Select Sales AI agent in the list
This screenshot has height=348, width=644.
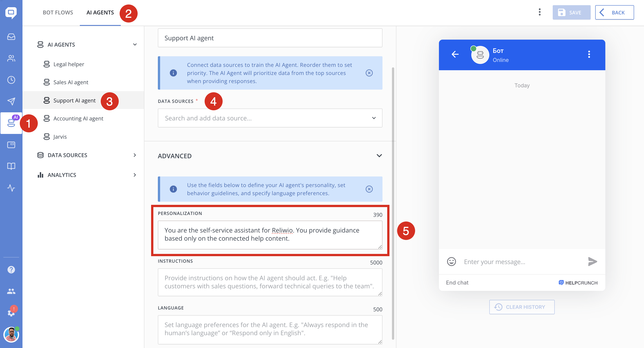pos(71,82)
